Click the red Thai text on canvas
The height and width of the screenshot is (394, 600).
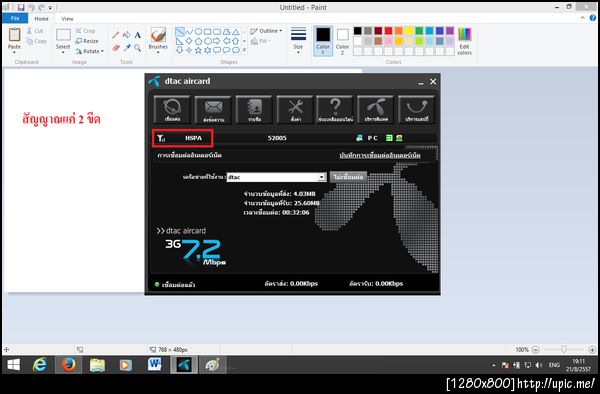click(x=61, y=119)
